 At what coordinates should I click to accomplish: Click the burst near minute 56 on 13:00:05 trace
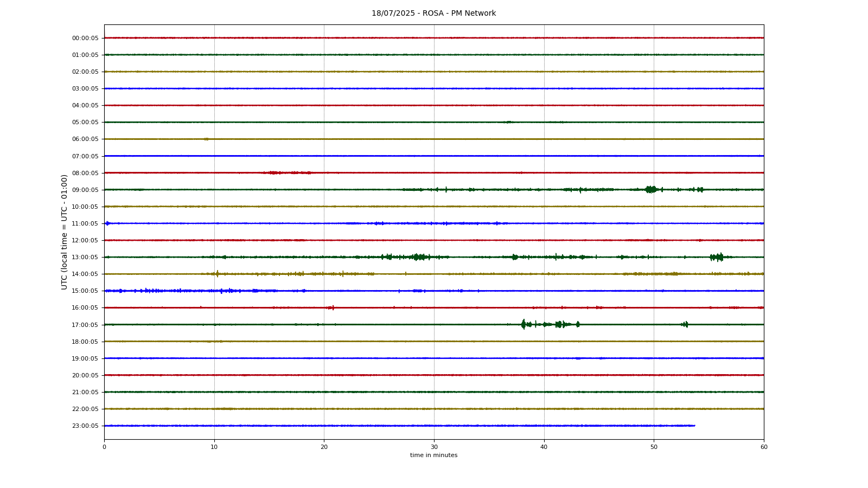(x=717, y=257)
